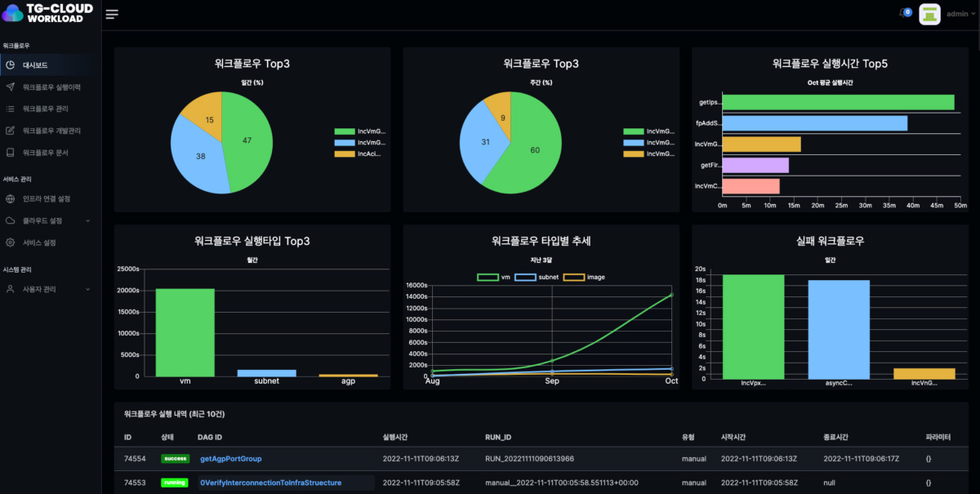The image size is (980, 494).
Task: Click the list icon for 워크플로우 관리
Action: [x=11, y=109]
